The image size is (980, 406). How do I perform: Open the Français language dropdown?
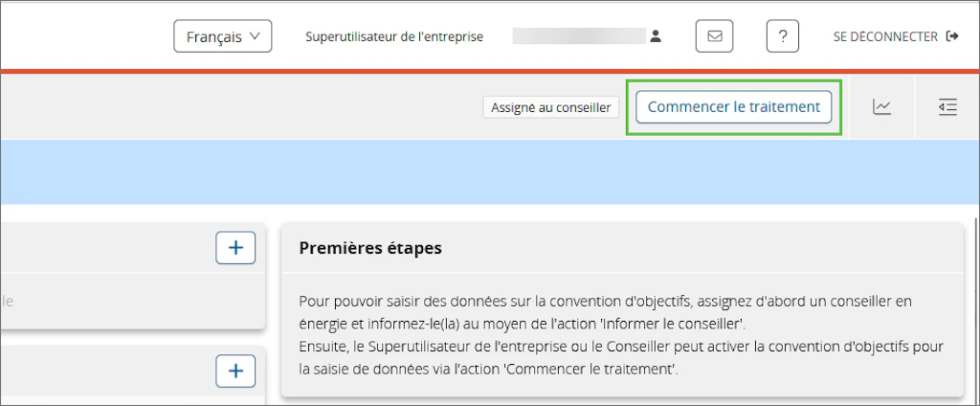[222, 36]
